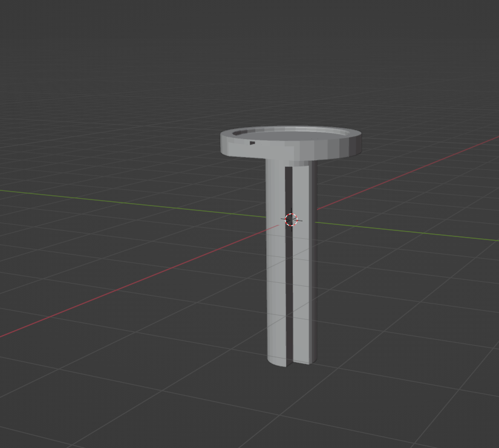Screen dimensions: 499x448
Task: Click the bottom tip of the right prong
Action: point(304,361)
